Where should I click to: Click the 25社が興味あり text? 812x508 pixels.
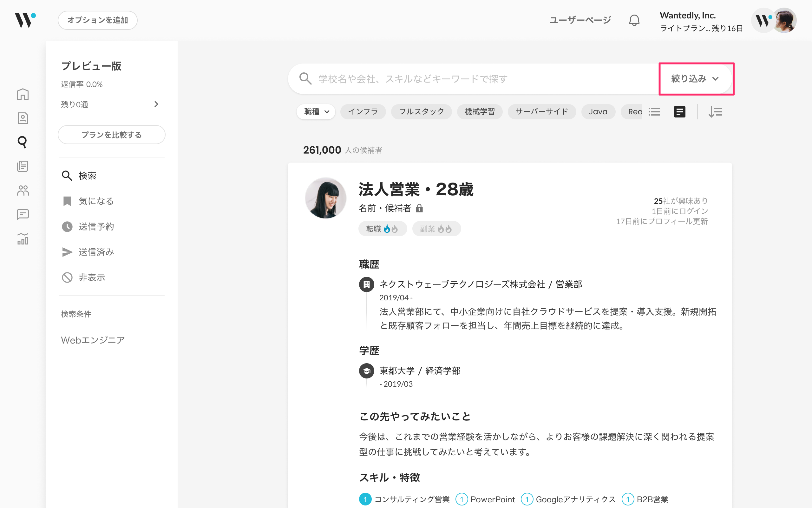pyautogui.click(x=681, y=201)
